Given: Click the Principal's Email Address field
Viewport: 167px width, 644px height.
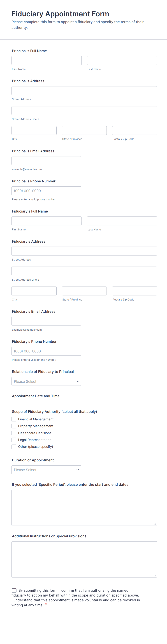Looking at the screenshot, I should (x=46, y=161).
